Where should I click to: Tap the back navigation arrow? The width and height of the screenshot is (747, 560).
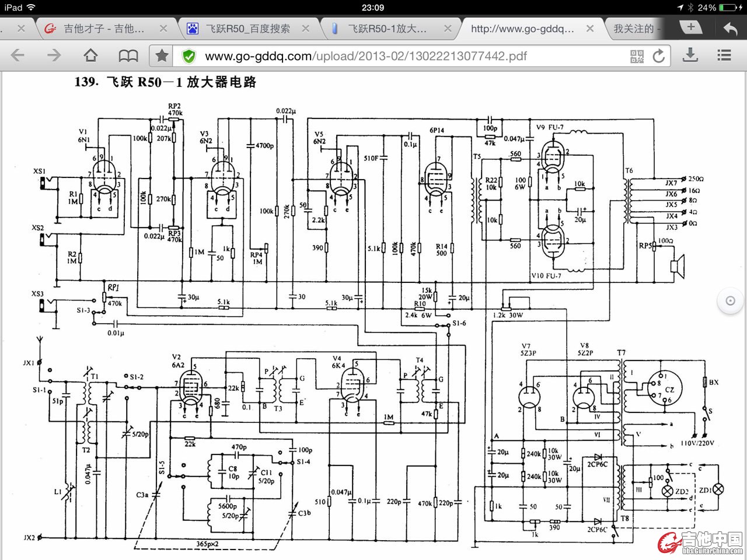pos(18,55)
